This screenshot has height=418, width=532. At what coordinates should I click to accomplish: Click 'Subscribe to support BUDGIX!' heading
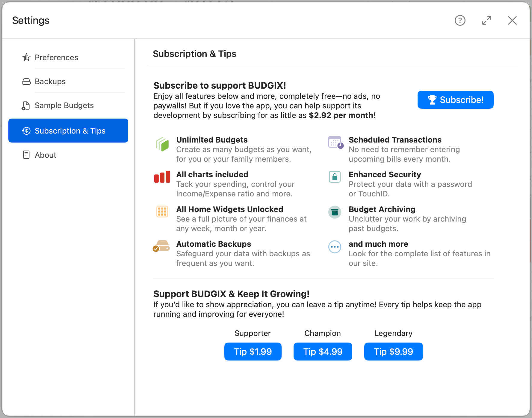pyautogui.click(x=220, y=86)
